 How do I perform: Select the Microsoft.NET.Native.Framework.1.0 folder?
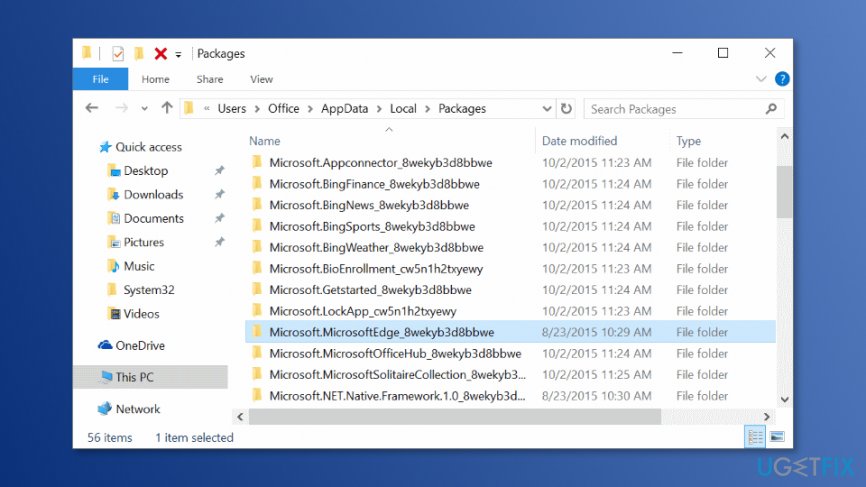510,396
